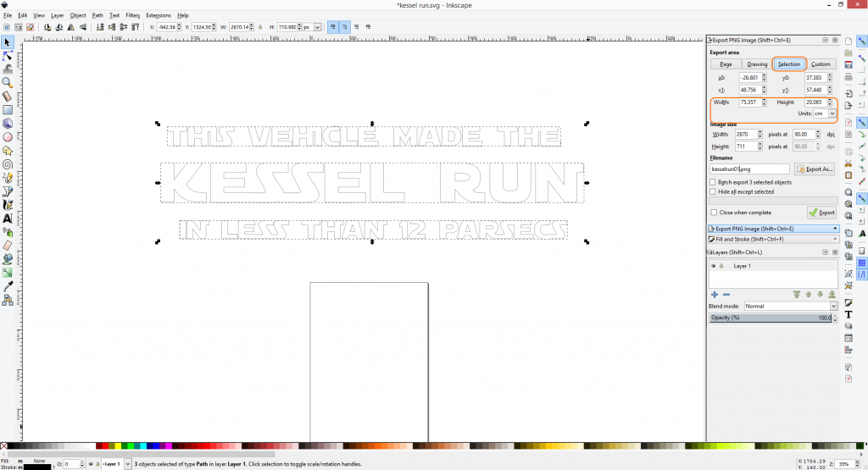This screenshot has height=470, width=868.
Task: Tick the Close when complete checkbox
Action: pos(713,213)
